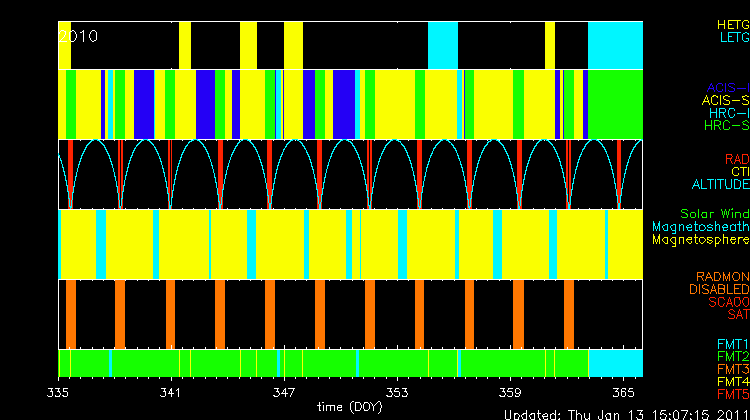Click the time (DOY) axis title
Screen dimensions: 750x420
350,407
